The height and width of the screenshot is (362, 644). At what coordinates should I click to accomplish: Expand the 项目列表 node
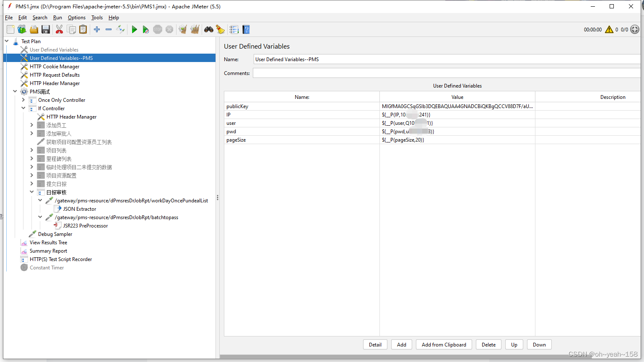coord(32,150)
